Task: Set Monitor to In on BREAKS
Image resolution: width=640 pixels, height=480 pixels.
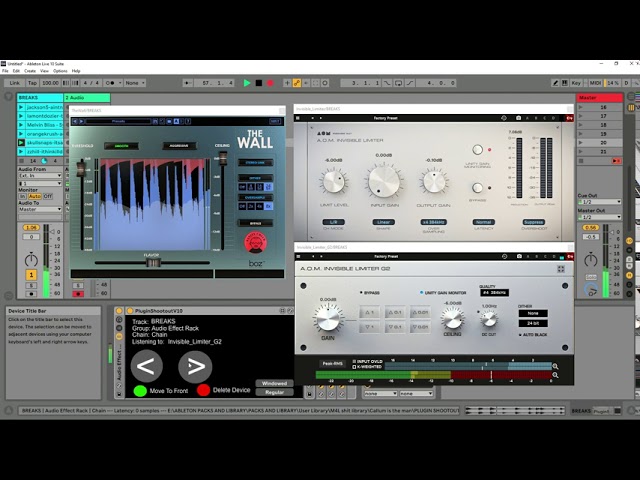Action: [22, 196]
